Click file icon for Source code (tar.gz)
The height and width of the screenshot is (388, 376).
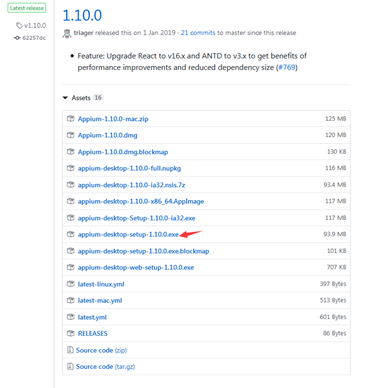coord(70,366)
